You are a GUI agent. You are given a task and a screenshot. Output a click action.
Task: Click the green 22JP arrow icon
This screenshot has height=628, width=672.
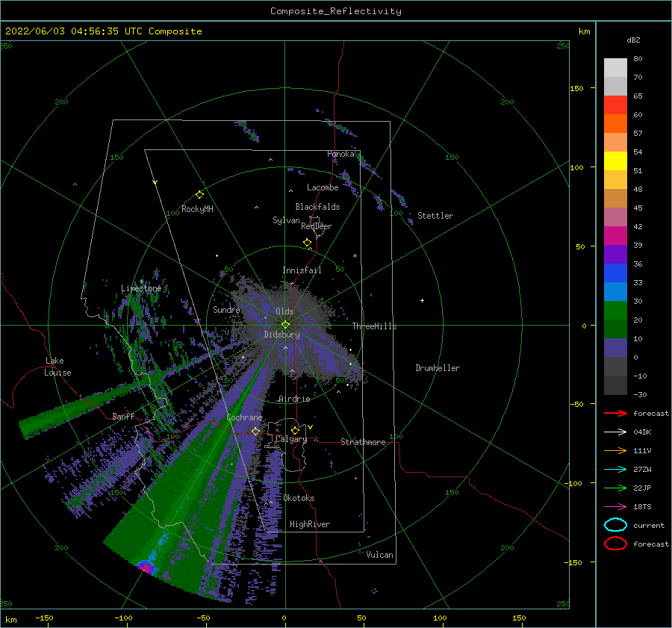(x=615, y=488)
